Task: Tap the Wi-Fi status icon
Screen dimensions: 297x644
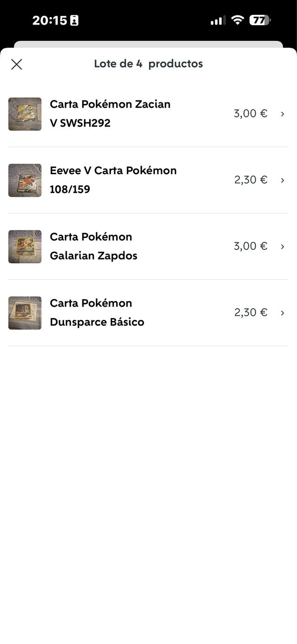Action: point(238,20)
